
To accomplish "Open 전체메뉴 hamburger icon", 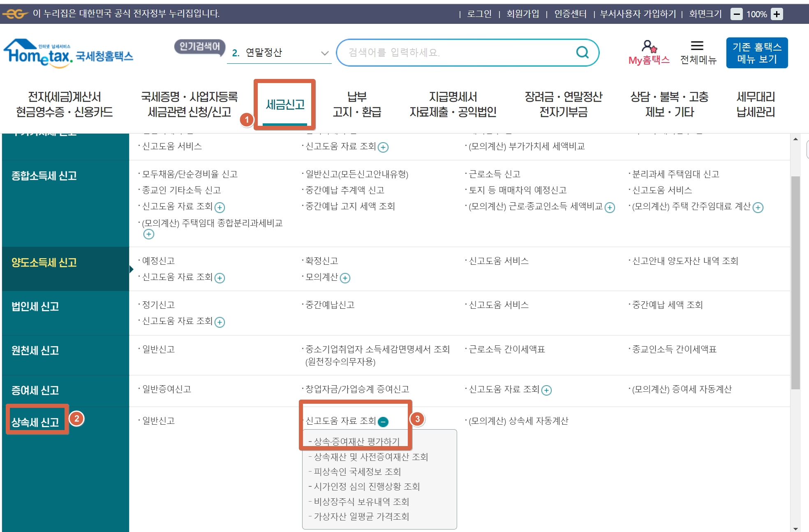I will tap(697, 46).
